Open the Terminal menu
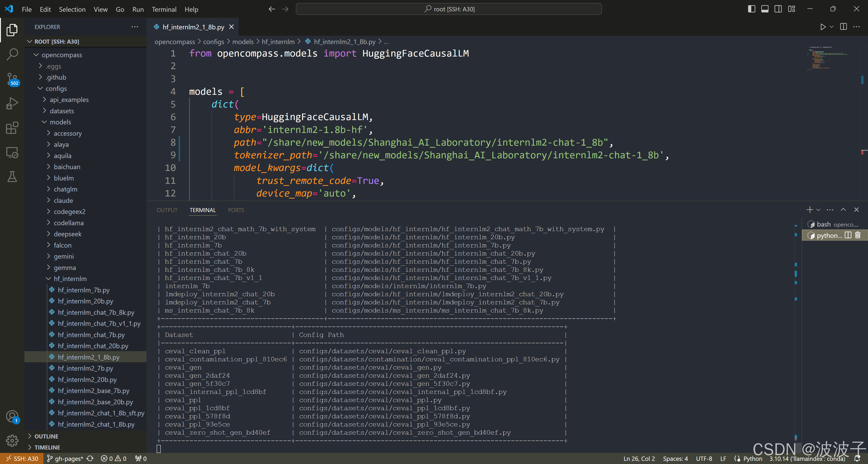 pyautogui.click(x=164, y=9)
